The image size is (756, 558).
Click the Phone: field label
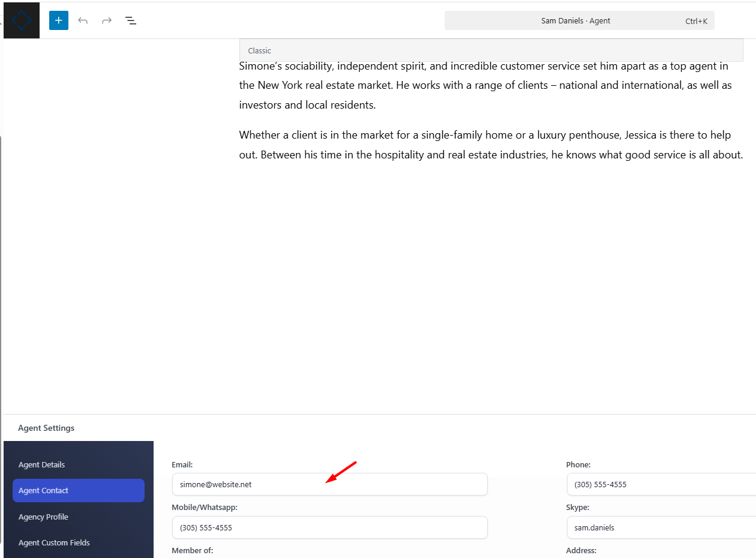coord(578,464)
